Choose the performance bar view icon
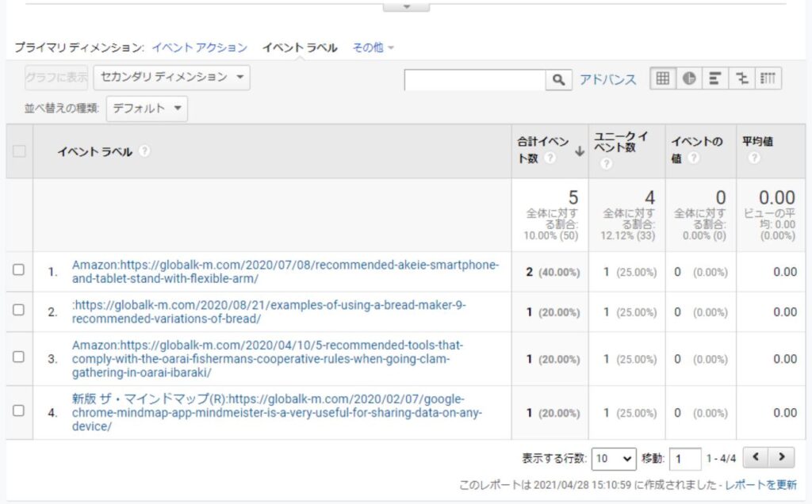812x504 pixels. click(715, 78)
